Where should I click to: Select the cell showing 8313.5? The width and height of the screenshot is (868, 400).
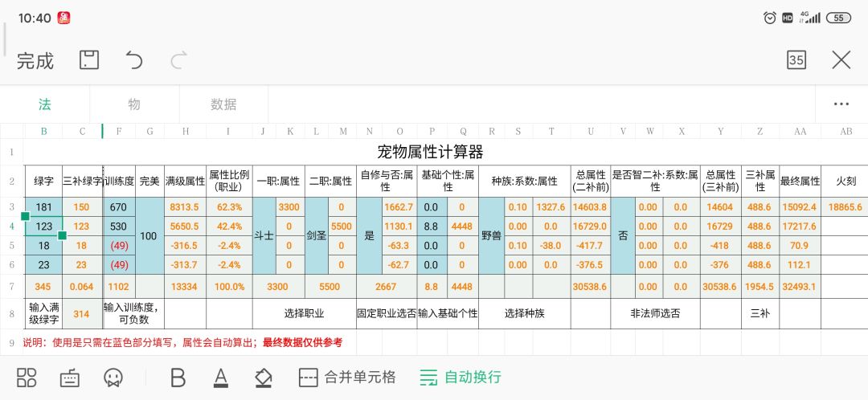185,207
